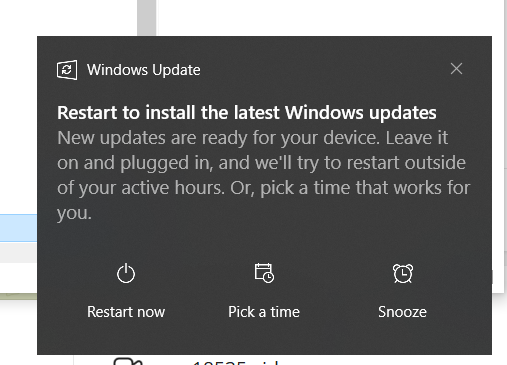The image size is (507, 365).
Task: Select the Snooze label text
Action: pyautogui.click(x=402, y=312)
